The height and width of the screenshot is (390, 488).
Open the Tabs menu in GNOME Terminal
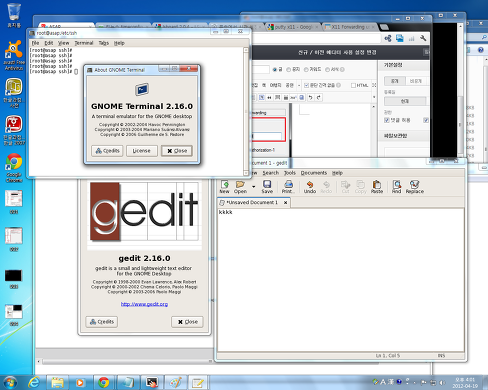tap(104, 43)
